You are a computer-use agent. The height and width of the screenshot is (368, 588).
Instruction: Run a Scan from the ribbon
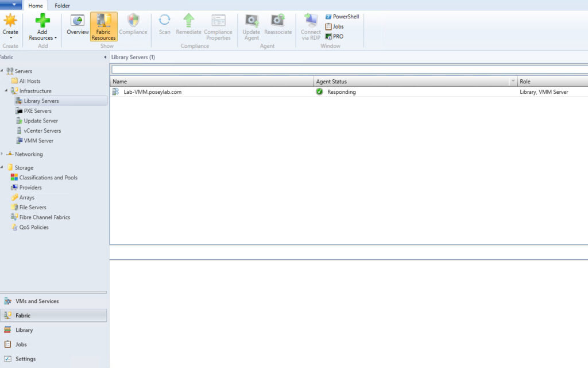point(164,25)
